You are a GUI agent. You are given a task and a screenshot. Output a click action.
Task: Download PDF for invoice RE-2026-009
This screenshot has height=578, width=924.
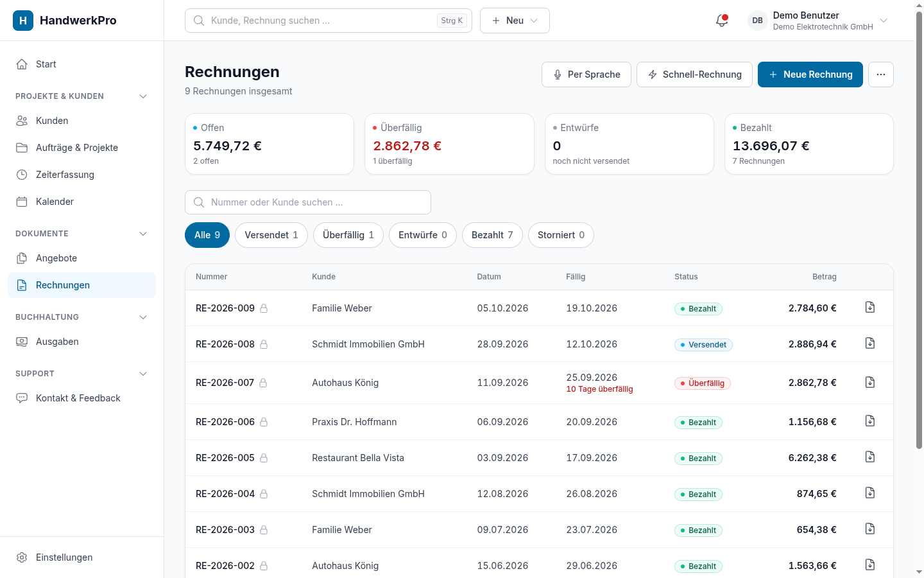(870, 308)
